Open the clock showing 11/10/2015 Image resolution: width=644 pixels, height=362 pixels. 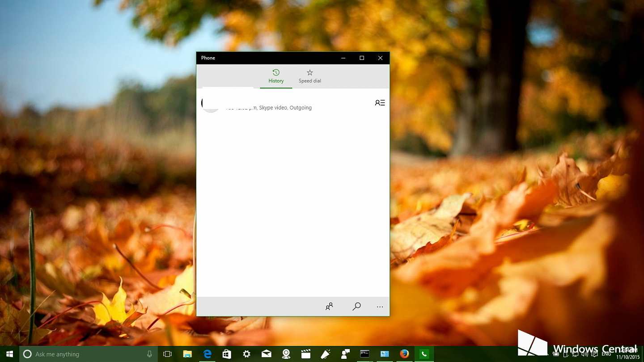(628, 354)
